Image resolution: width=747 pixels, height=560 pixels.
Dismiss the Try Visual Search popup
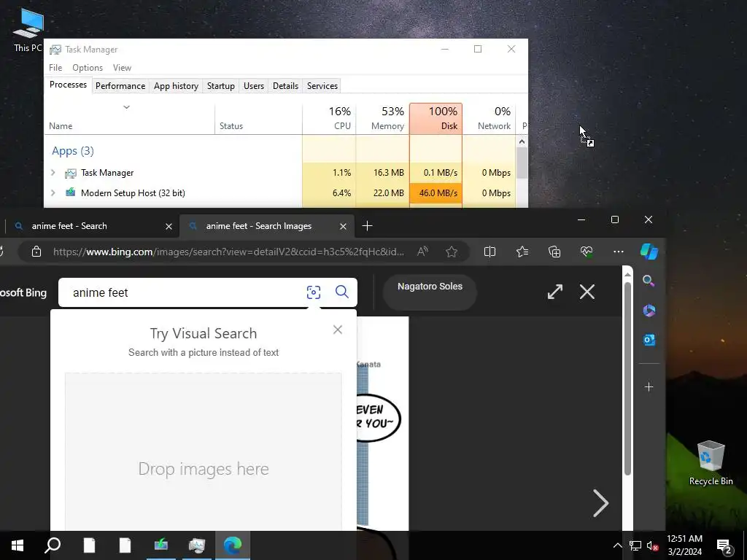tap(338, 330)
